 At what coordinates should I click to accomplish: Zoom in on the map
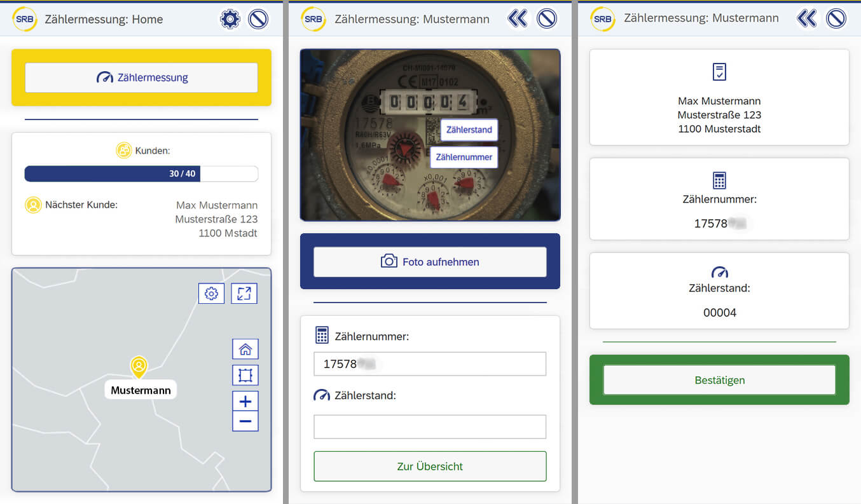tap(245, 401)
